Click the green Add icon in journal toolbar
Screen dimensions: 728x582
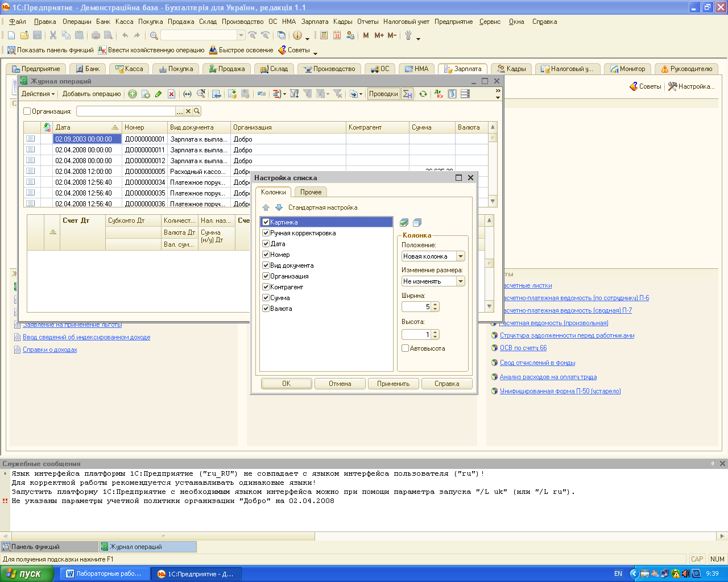point(133,94)
